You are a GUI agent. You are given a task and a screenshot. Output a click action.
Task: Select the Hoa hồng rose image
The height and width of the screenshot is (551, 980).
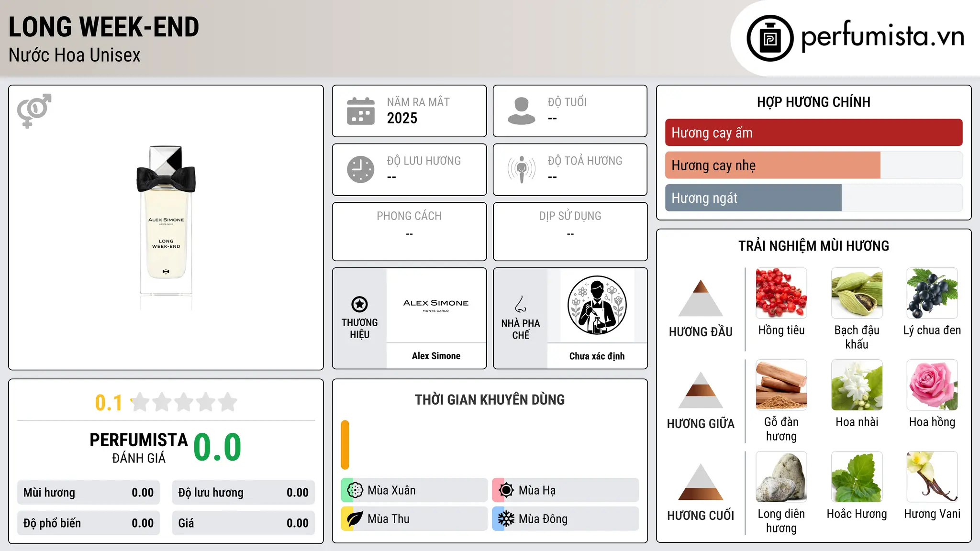click(x=932, y=385)
